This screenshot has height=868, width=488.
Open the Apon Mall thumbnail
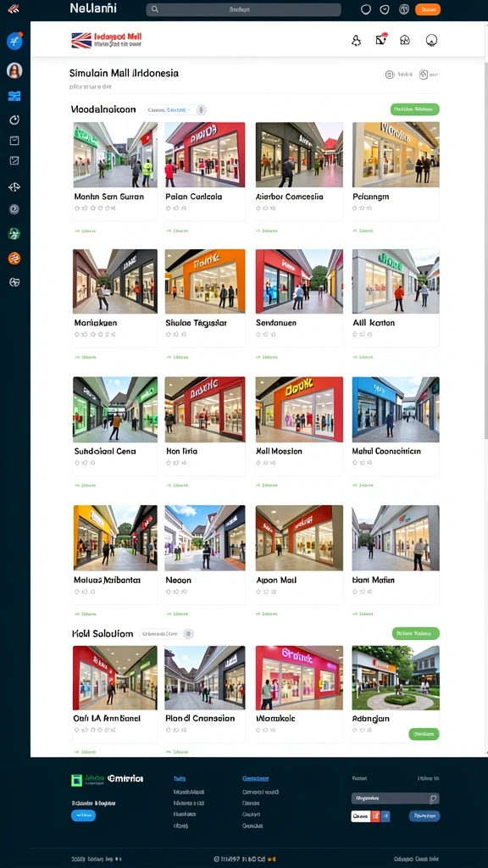pos(299,537)
